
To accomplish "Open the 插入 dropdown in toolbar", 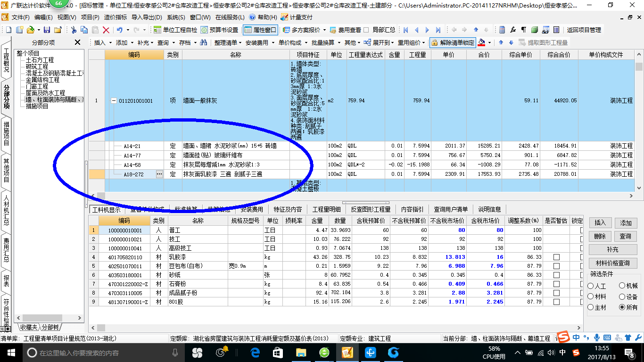I will (x=103, y=42).
